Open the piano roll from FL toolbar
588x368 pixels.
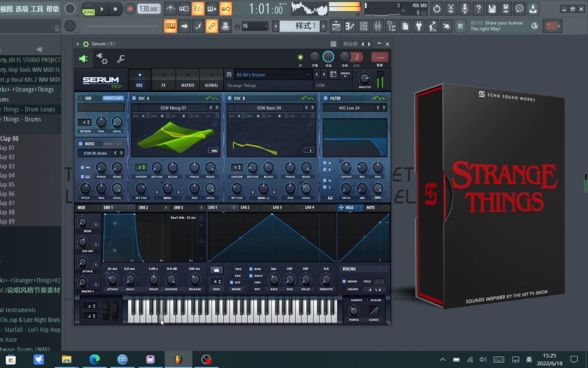(350, 26)
